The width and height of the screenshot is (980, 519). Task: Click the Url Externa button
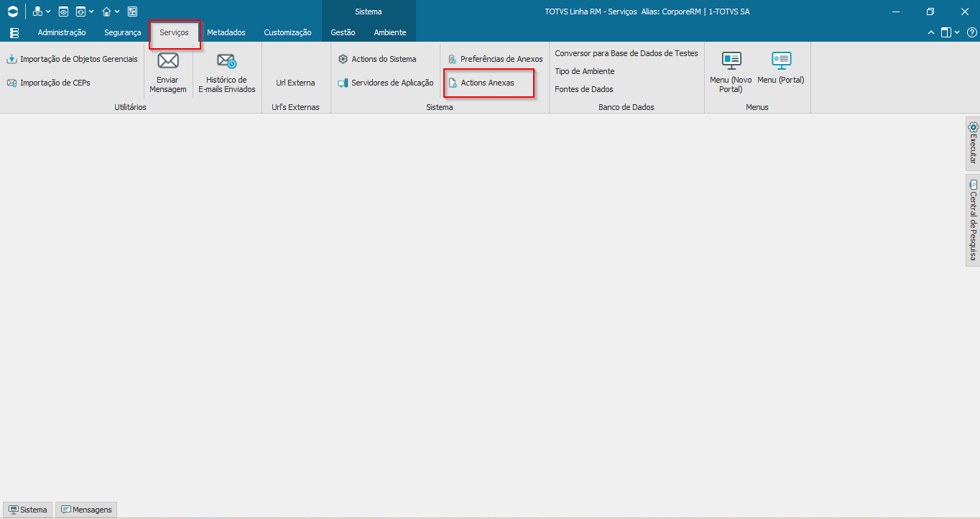pyautogui.click(x=295, y=83)
